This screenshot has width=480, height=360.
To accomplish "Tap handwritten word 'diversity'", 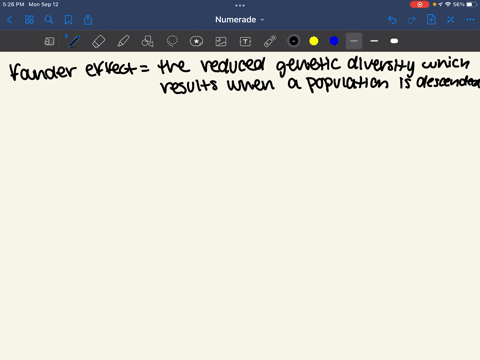I will click(381, 65).
